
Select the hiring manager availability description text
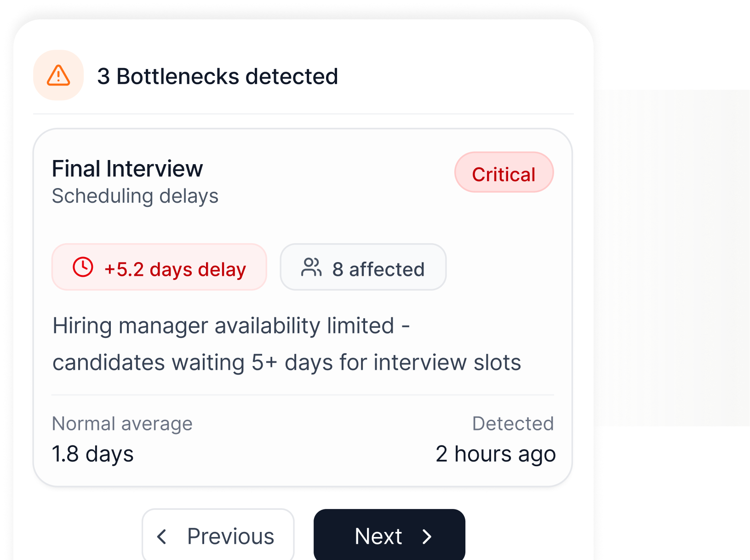coord(285,344)
